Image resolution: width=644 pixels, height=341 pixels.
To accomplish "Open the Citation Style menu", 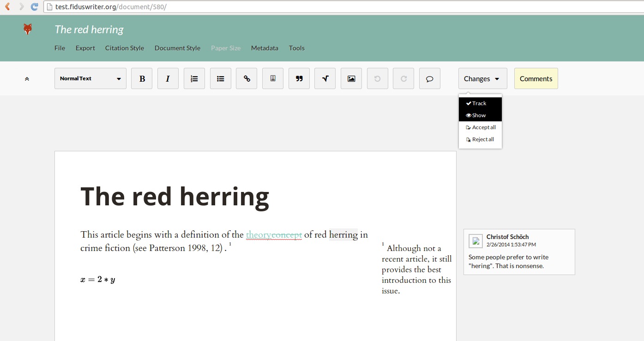I will point(125,48).
